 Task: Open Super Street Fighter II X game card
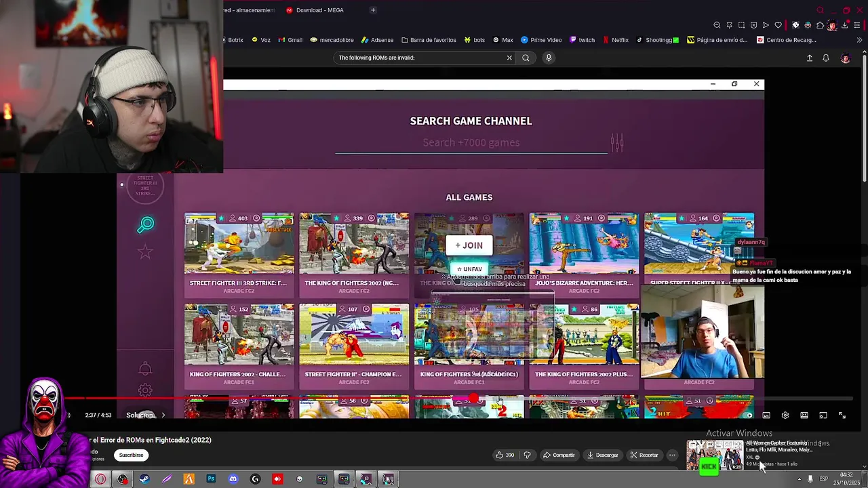(698, 248)
